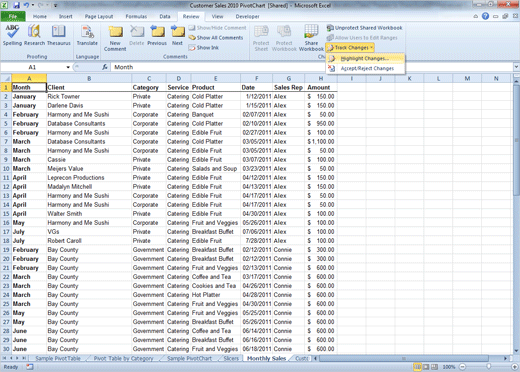
Task: Jump to the Next comment
Action: pyautogui.click(x=177, y=36)
